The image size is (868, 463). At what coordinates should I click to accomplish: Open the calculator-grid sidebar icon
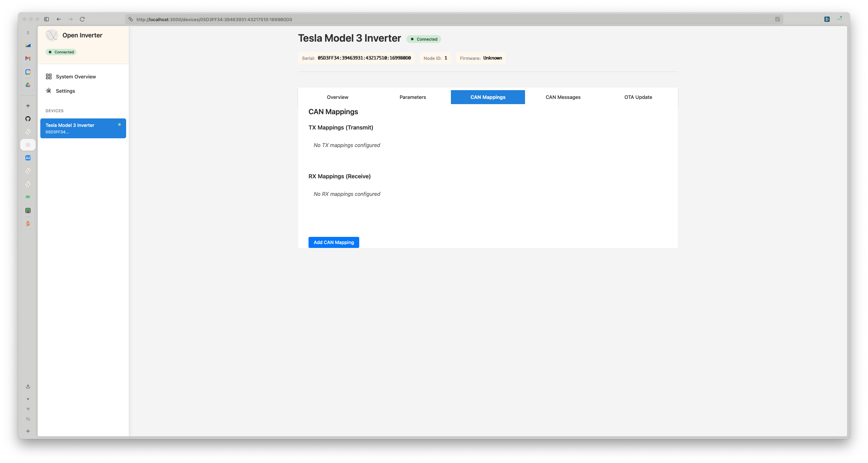(x=28, y=211)
